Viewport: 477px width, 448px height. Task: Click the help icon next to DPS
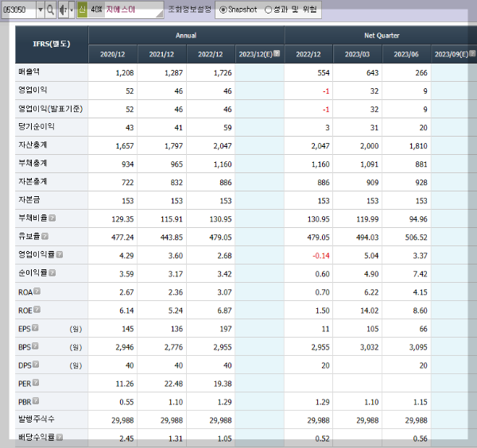click(36, 364)
